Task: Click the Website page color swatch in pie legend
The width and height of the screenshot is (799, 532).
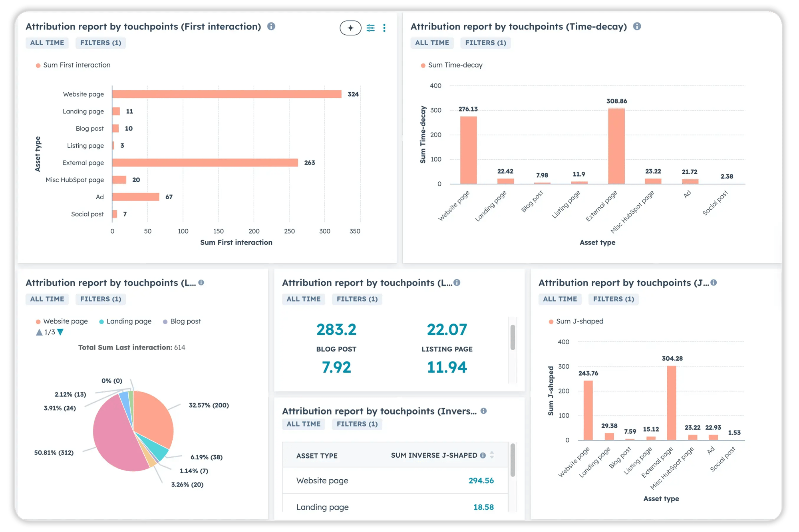Action: click(37, 321)
